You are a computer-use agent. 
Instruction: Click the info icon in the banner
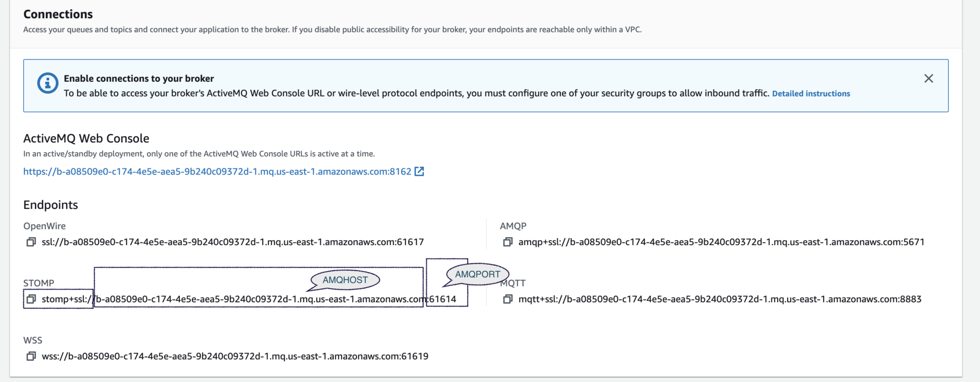[x=46, y=83]
